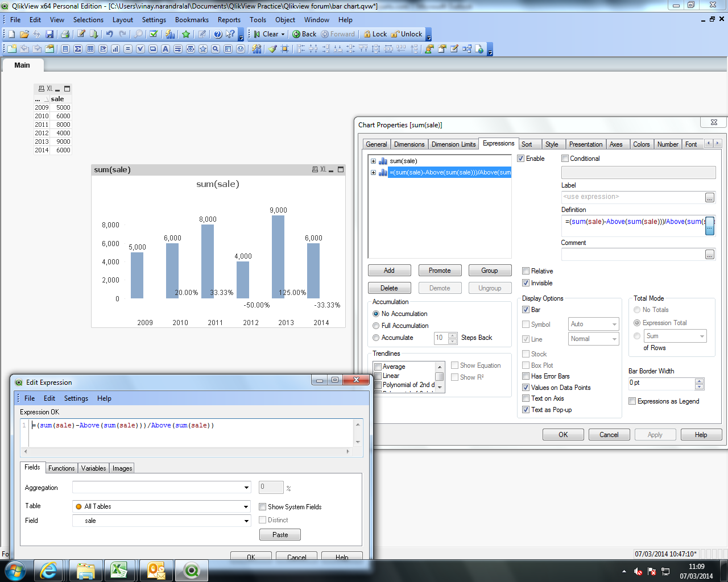This screenshot has height=582, width=728.
Task: Click the Create Chart toolbar icon
Action: click(115, 49)
